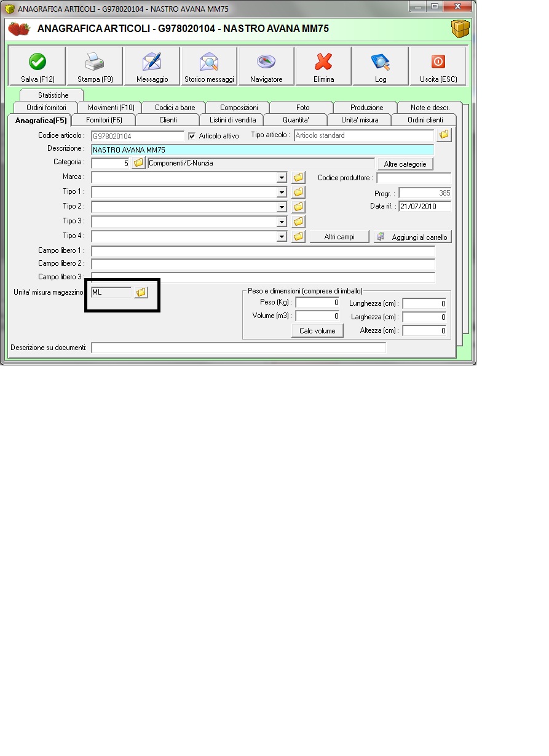The image size is (549, 756).
Task: Click the Stampa (F9) printer button
Action: point(95,66)
